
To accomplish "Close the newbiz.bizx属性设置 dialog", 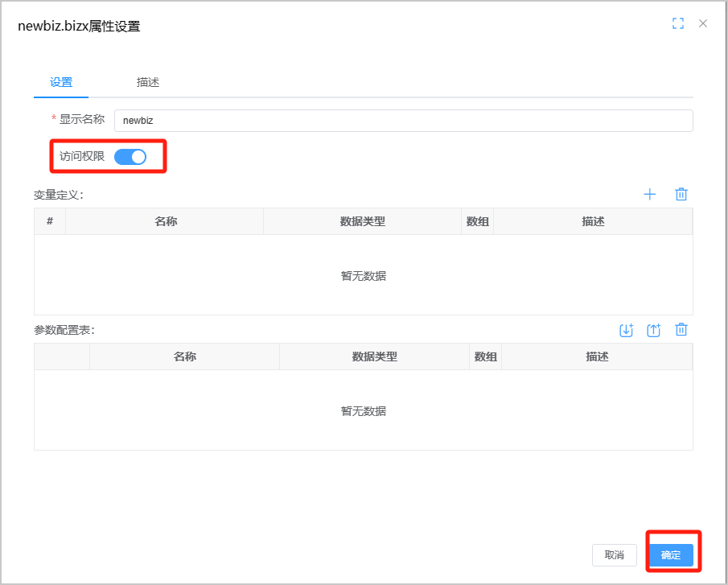I will pos(703,24).
